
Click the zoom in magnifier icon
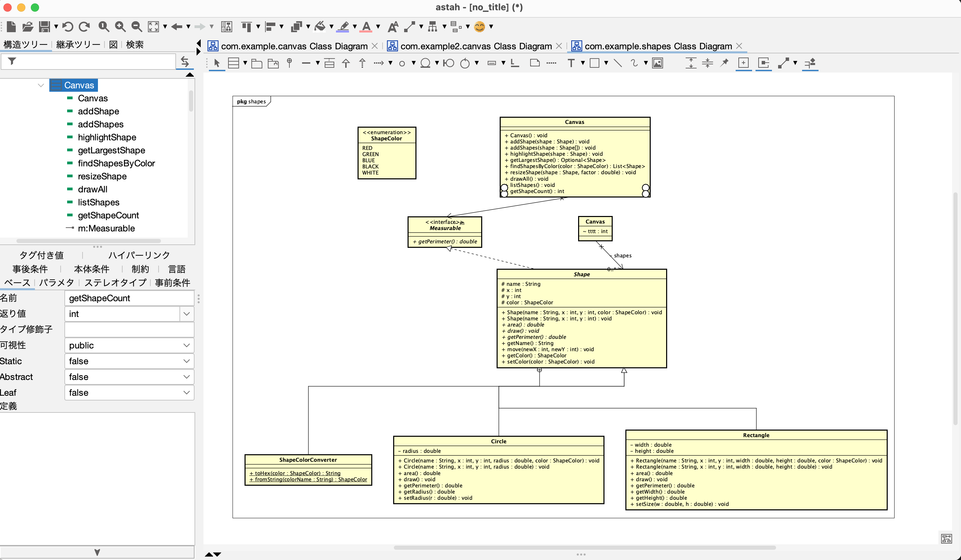120,26
